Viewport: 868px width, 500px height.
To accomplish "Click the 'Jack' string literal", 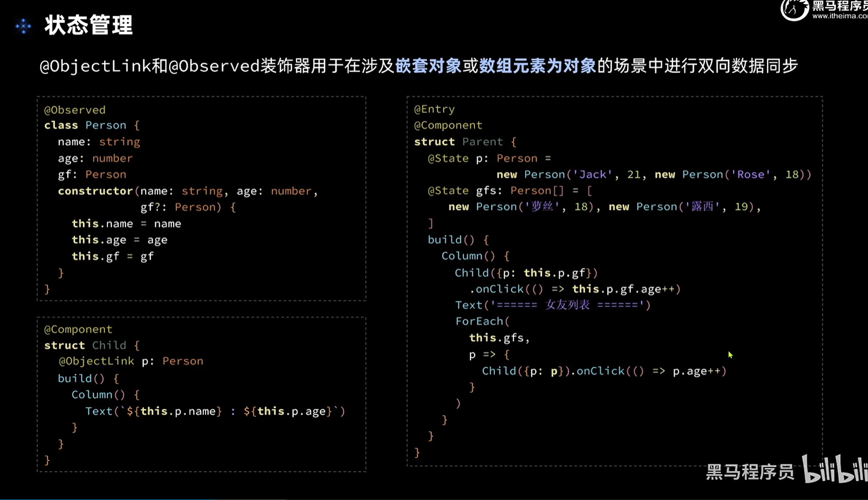I will pos(593,175).
